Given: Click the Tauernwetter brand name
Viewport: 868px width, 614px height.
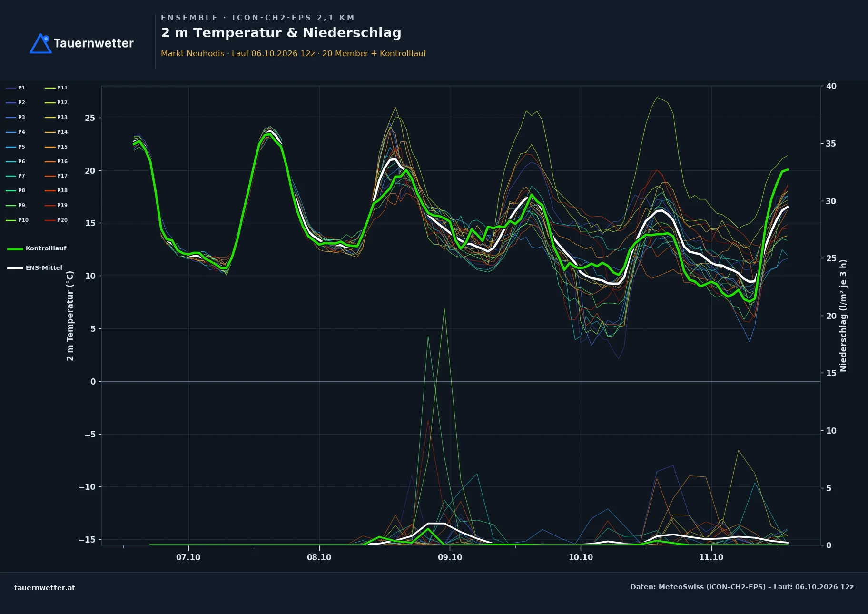Looking at the screenshot, I should pyautogui.click(x=93, y=43).
